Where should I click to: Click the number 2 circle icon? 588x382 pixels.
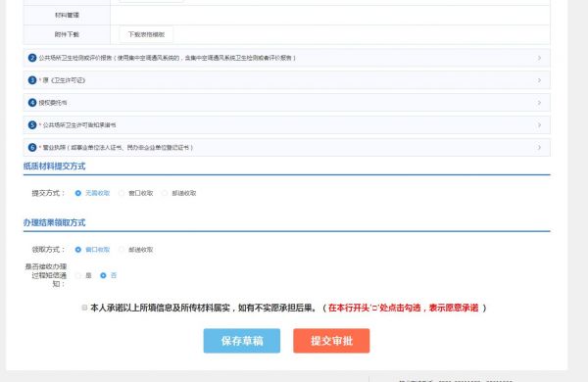(x=32, y=58)
